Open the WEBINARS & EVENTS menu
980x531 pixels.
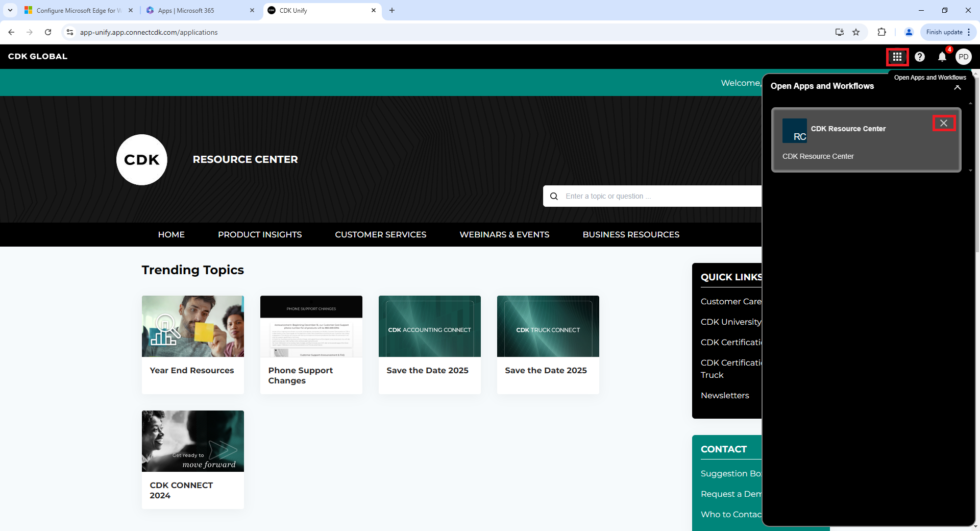click(x=504, y=234)
